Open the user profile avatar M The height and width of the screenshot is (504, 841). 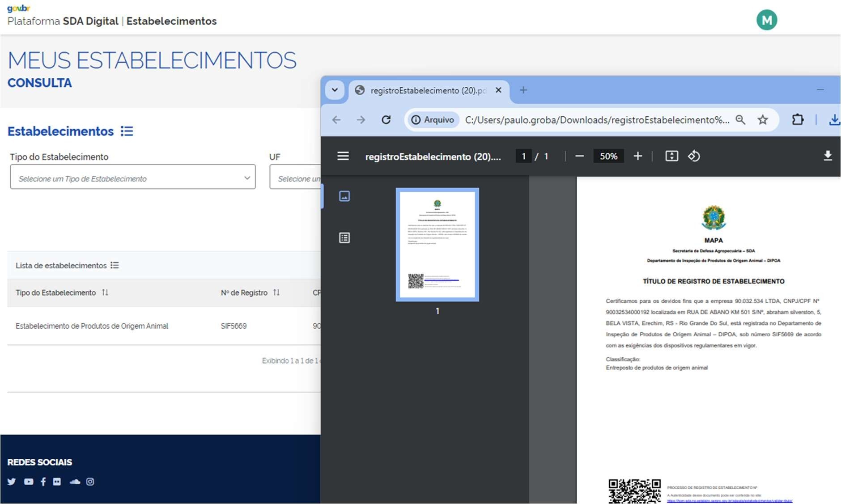[766, 20]
